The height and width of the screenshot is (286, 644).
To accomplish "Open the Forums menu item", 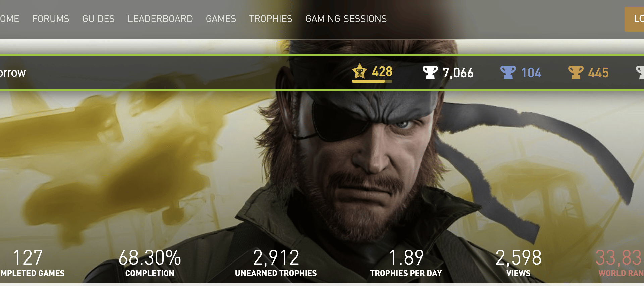I will [51, 19].
